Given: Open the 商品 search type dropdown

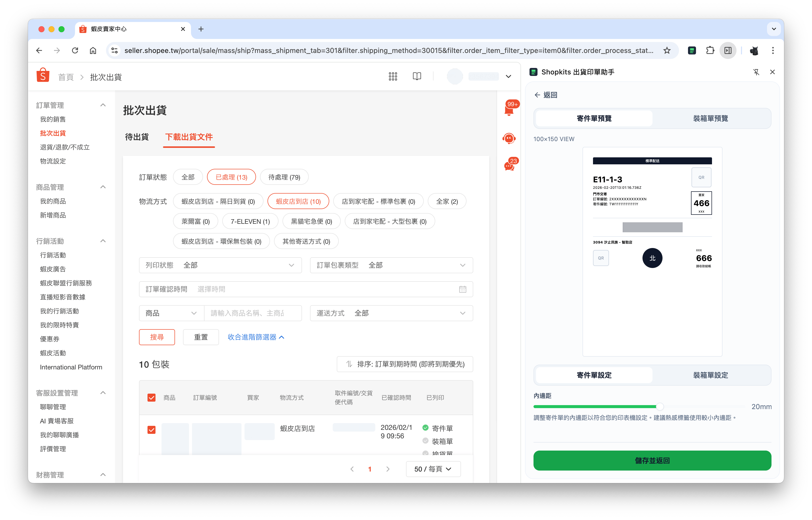Looking at the screenshot, I should pyautogui.click(x=171, y=313).
